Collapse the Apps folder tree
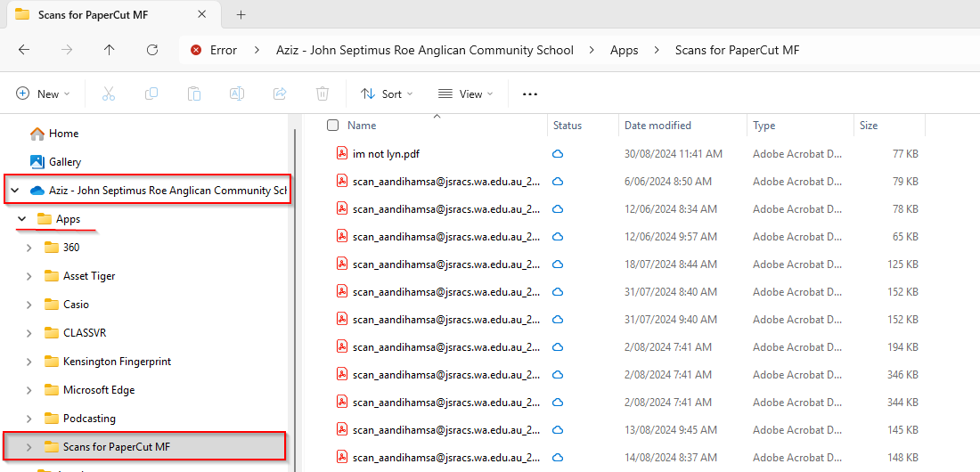This screenshot has height=472, width=980. point(22,219)
